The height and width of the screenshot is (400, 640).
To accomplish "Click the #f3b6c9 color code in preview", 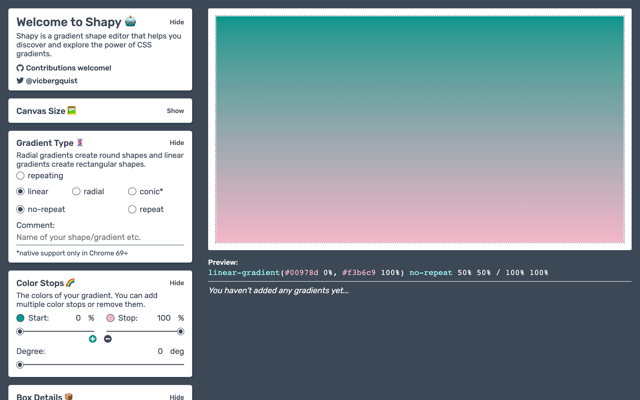I will pos(359,272).
